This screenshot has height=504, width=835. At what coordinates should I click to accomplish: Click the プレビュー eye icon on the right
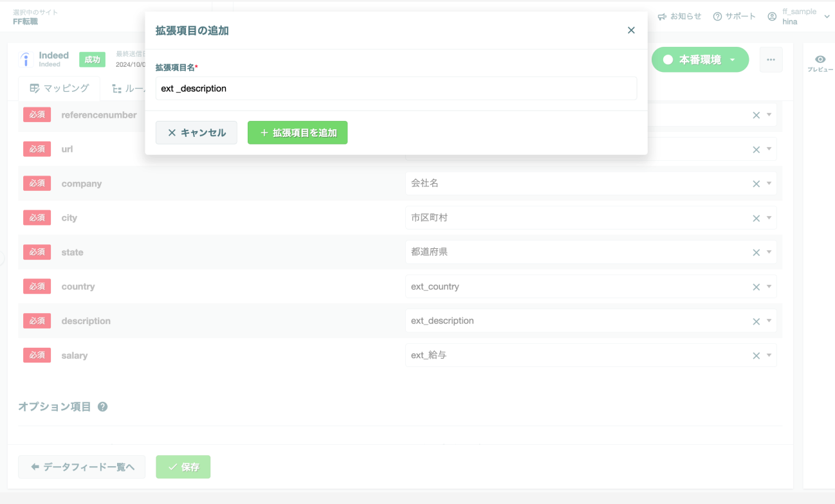[x=820, y=59]
